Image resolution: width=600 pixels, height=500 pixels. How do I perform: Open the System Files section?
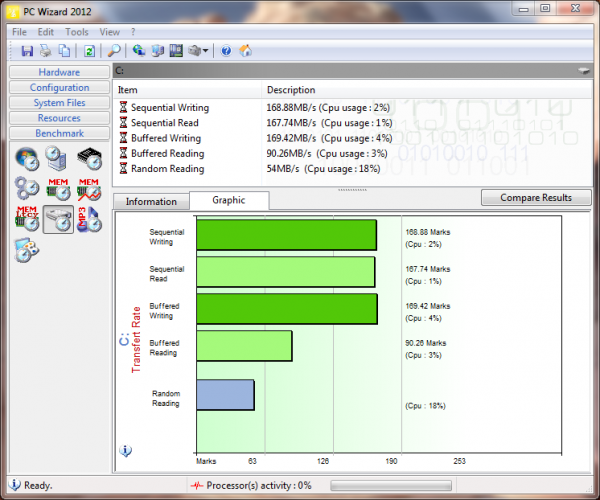click(x=59, y=103)
